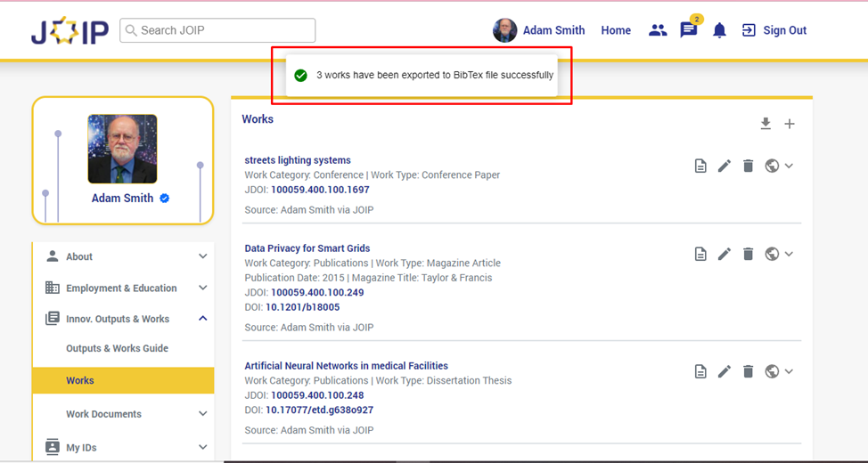This screenshot has height=463, width=868.
Task: Delete the Data Privacy for Smart Grids work
Action: coord(749,254)
